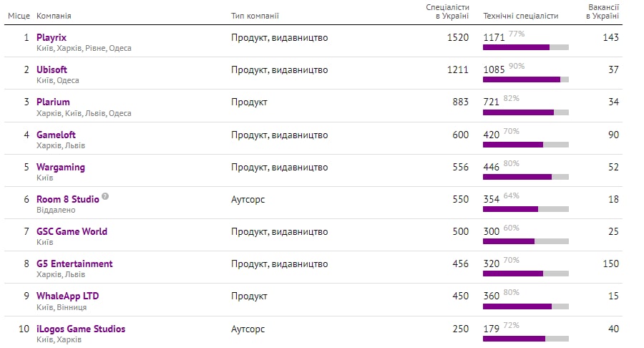The height and width of the screenshot is (348, 644).
Task: Click GSC Game World's 60% progress bar
Action: 526,241
